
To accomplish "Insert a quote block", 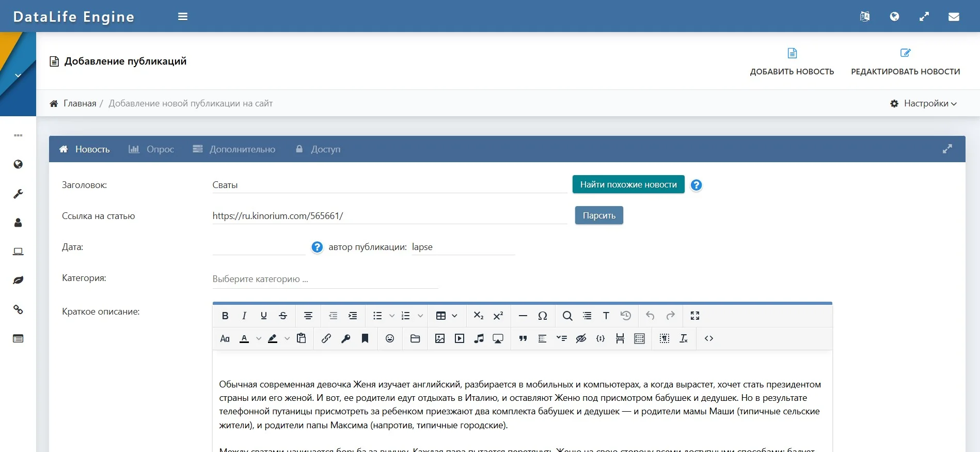I will pos(523,338).
